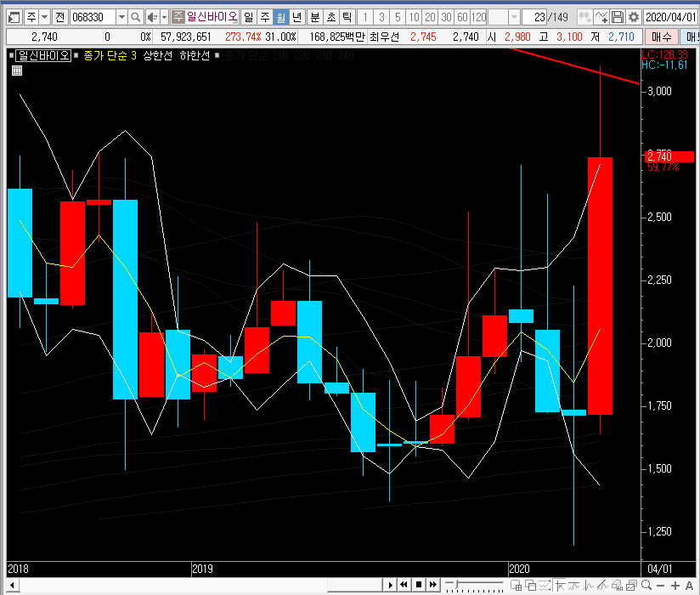Choose the 20 interval button
The image size is (700, 595).
[430, 17]
